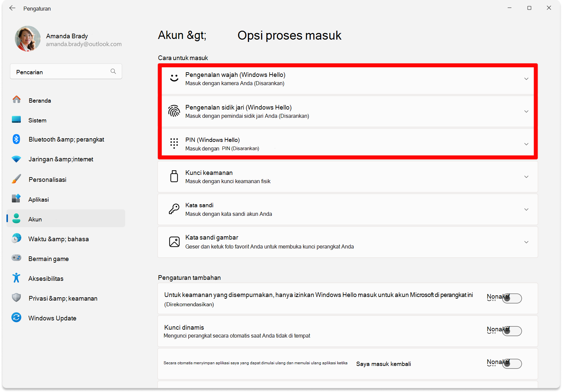Click the Kata sandi gambar picture icon
Viewport: 562px width, 392px height.
point(174,242)
